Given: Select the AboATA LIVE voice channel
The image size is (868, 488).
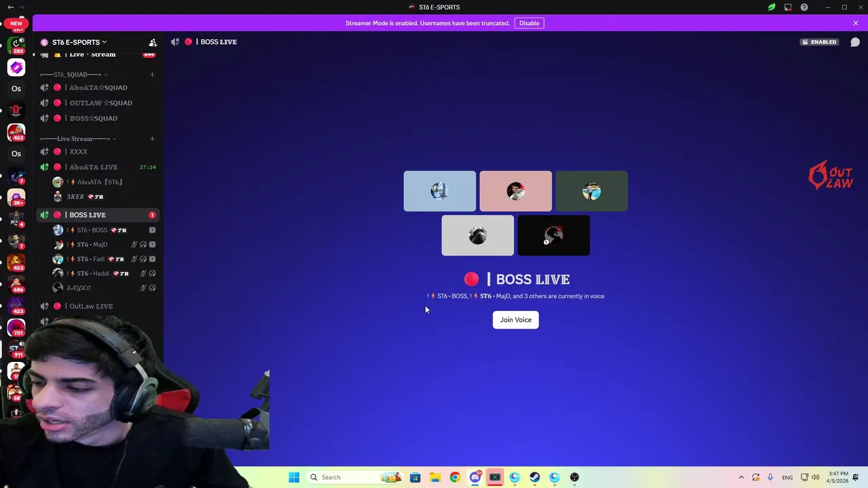Looking at the screenshot, I should (x=98, y=167).
